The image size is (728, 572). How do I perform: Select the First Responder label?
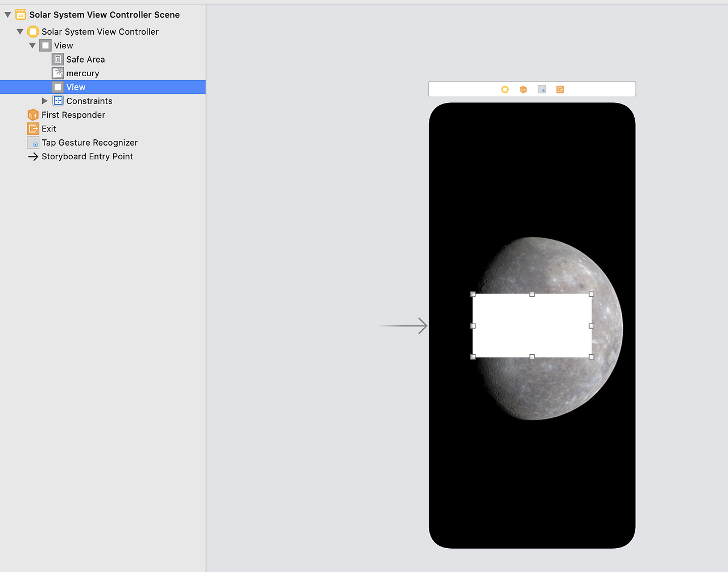click(73, 115)
